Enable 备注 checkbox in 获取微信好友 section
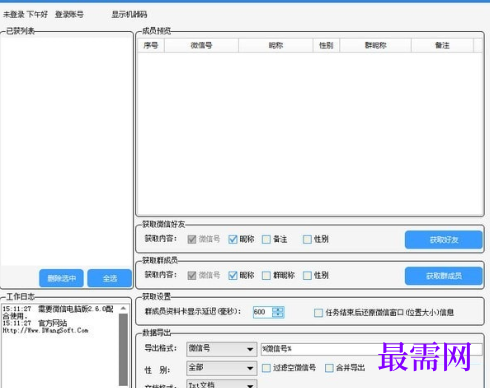This screenshot has height=388, width=490. tap(266, 239)
